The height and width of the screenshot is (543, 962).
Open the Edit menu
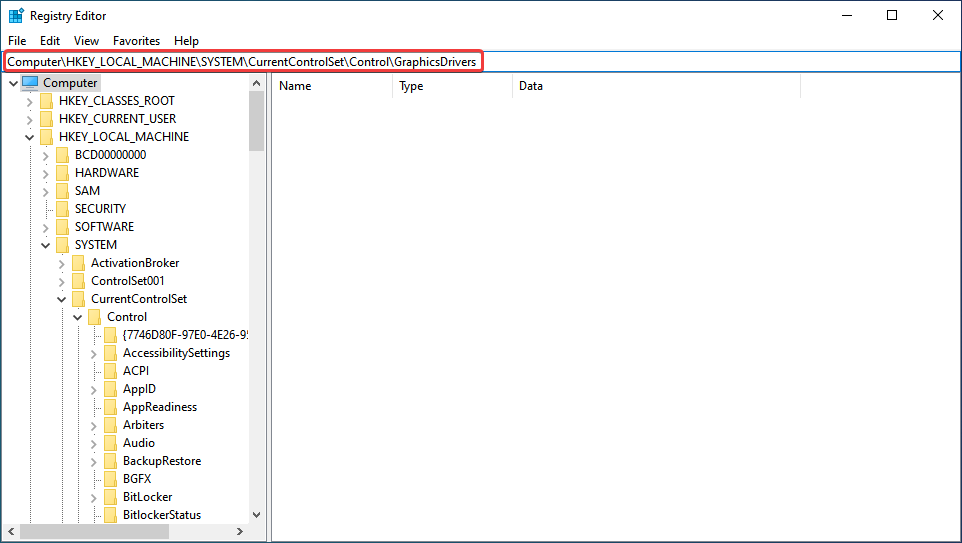coord(50,40)
